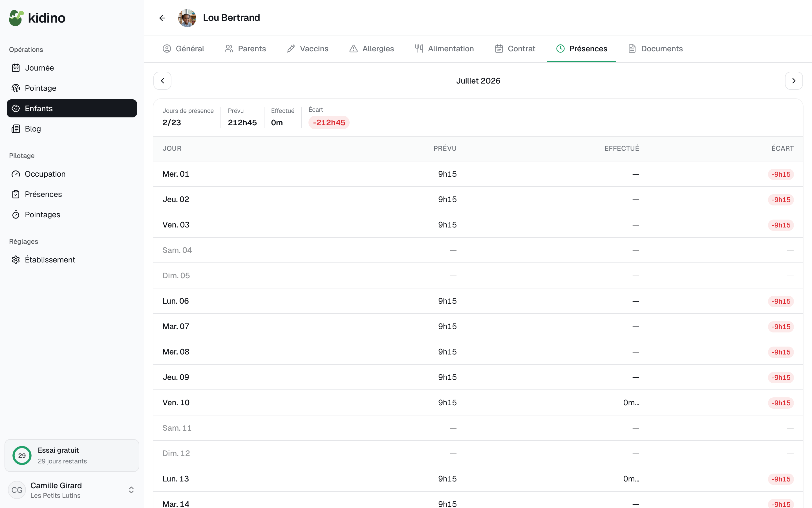812x508 pixels.
Task: Click the PRÉVU column header
Action: pos(445,148)
